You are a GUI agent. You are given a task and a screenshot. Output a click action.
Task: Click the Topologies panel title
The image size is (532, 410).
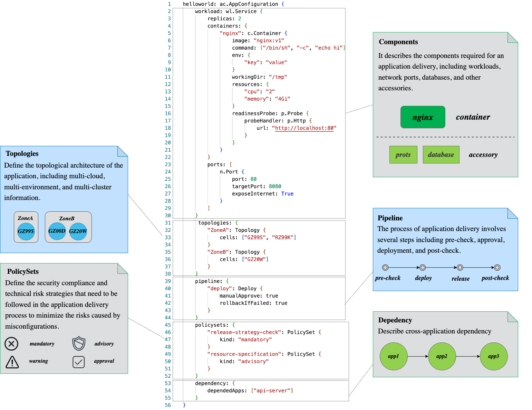(x=22, y=153)
